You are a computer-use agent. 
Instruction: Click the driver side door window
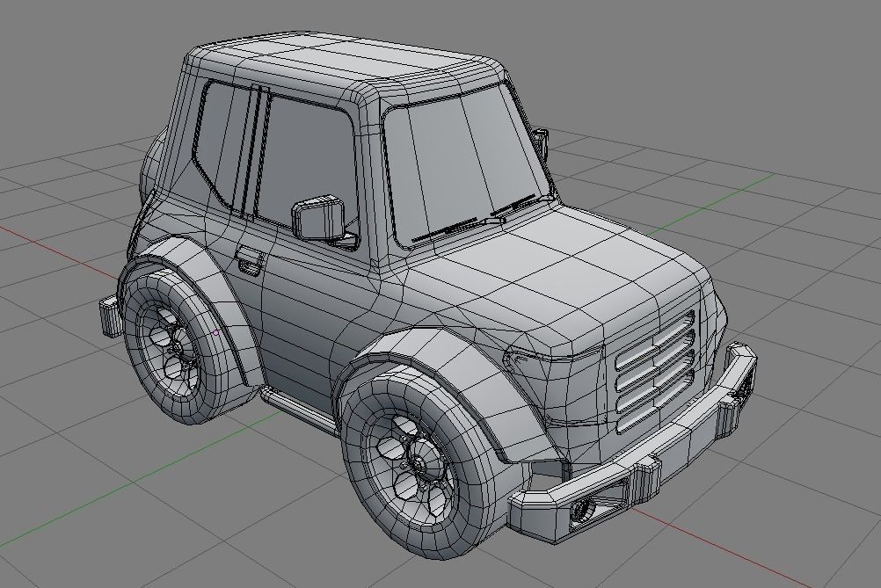(x=308, y=164)
